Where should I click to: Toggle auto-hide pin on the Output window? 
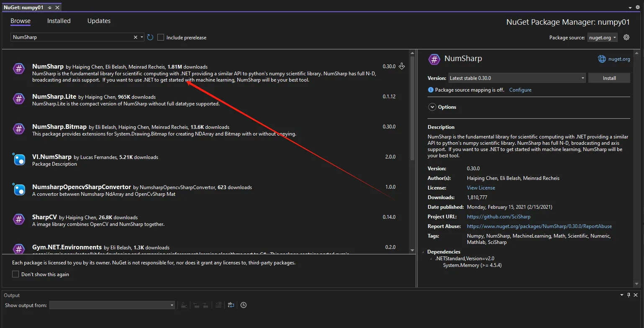629,295
